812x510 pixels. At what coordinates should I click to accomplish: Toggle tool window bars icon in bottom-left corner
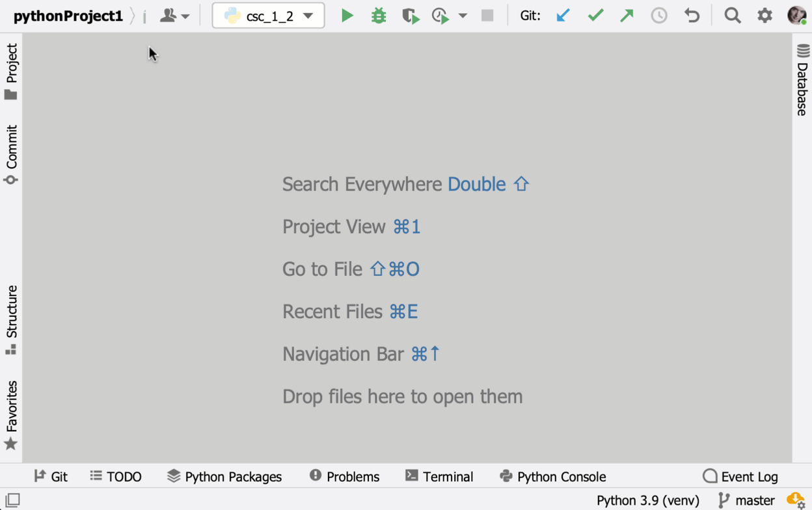(x=12, y=500)
